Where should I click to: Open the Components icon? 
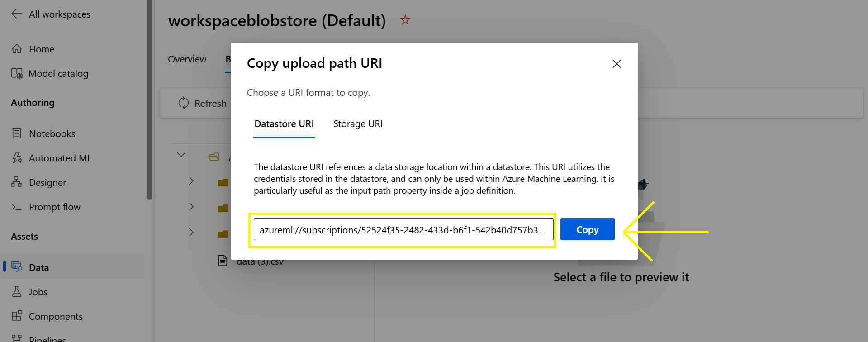(x=17, y=316)
